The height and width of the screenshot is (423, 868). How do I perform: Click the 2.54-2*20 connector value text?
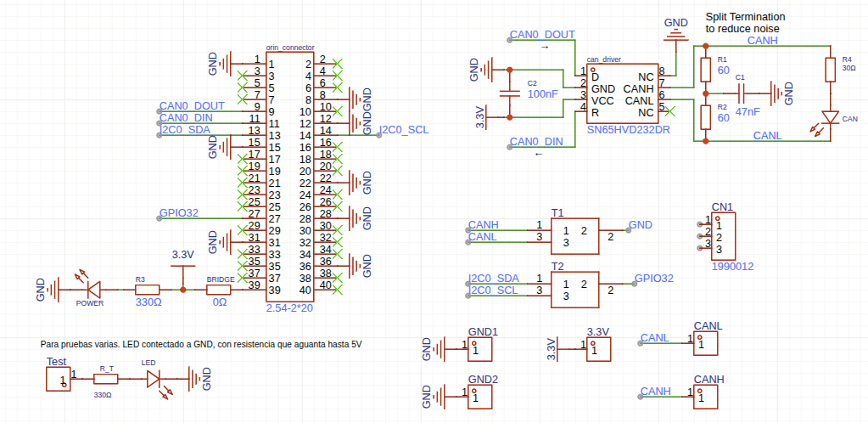tap(289, 309)
